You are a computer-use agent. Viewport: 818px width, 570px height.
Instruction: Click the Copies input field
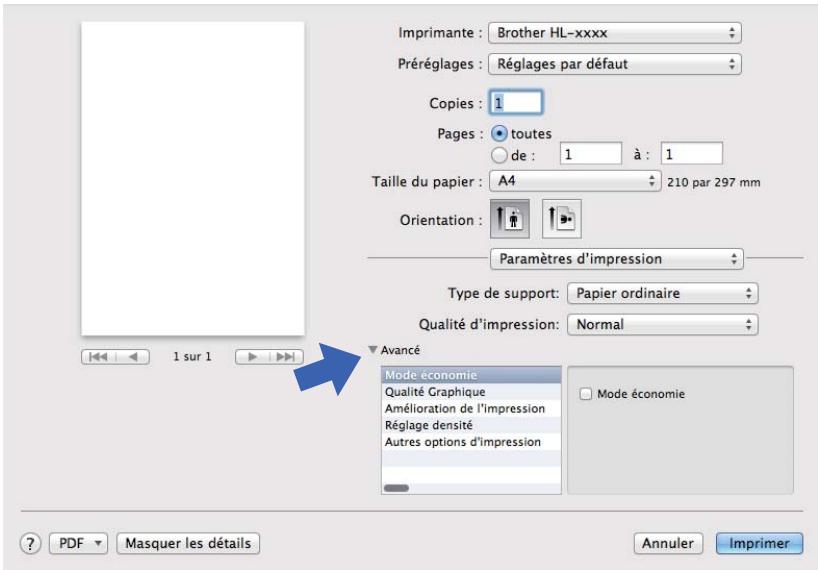516,102
